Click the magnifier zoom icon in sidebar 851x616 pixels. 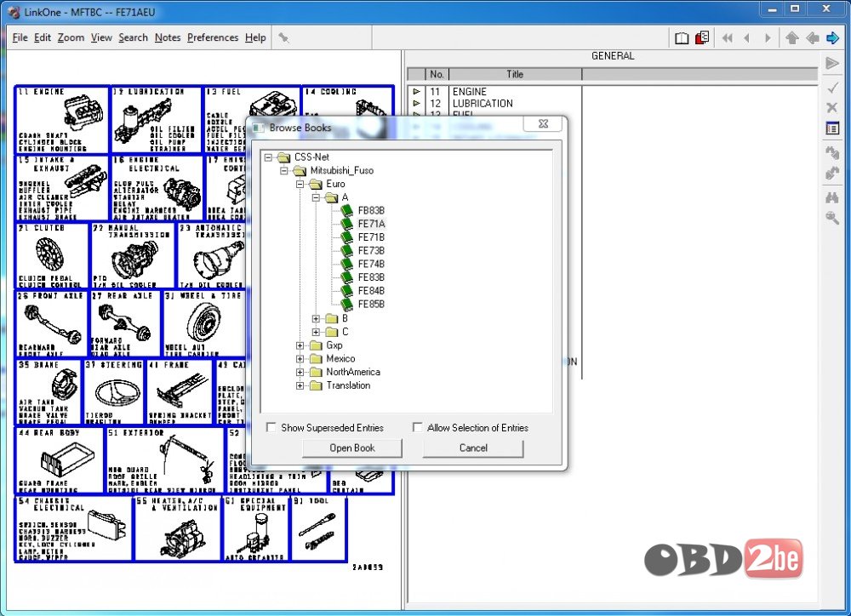(832, 218)
